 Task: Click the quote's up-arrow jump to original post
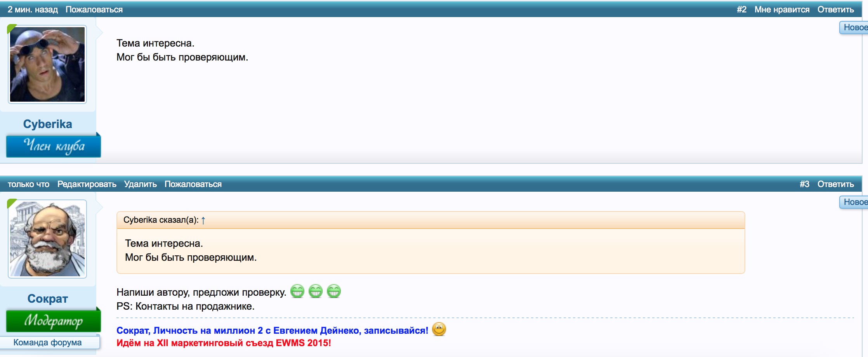tap(203, 220)
